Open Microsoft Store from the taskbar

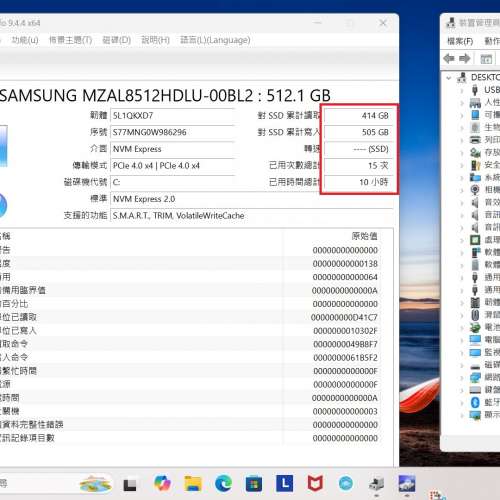(x=254, y=483)
